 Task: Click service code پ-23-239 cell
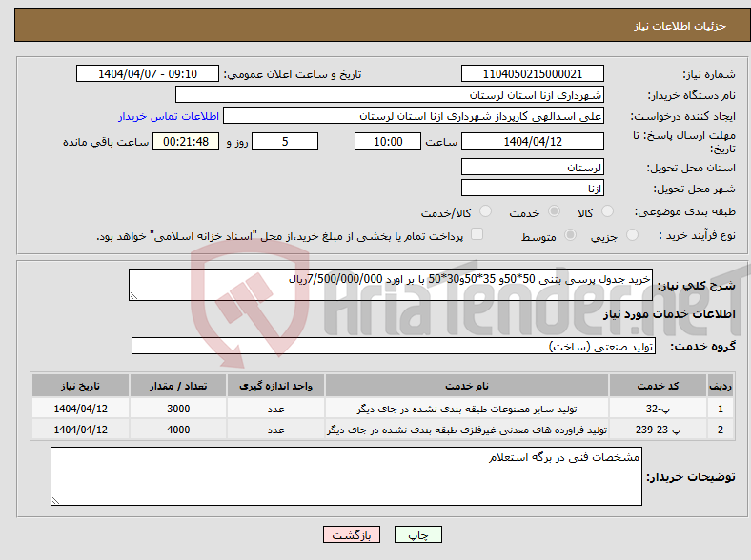659,430
